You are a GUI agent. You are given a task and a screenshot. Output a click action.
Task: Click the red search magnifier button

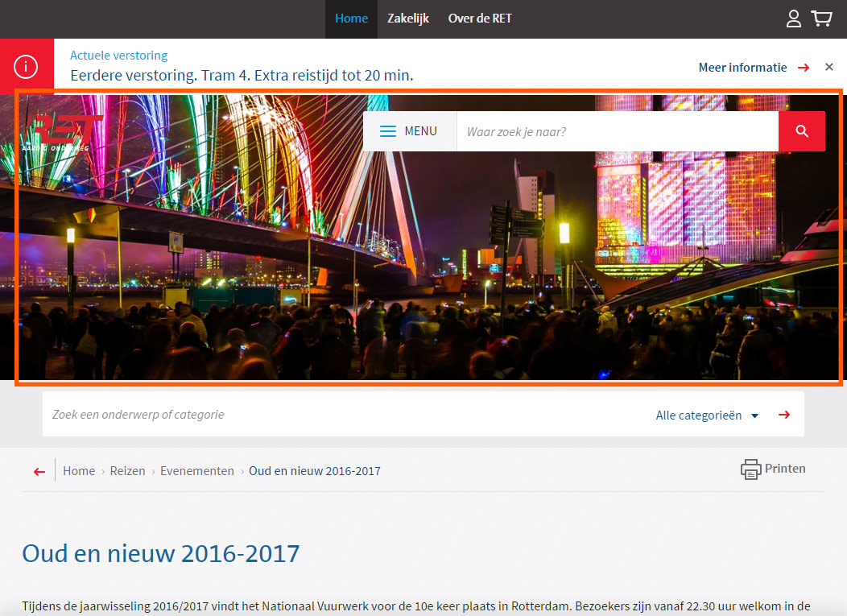click(x=802, y=131)
